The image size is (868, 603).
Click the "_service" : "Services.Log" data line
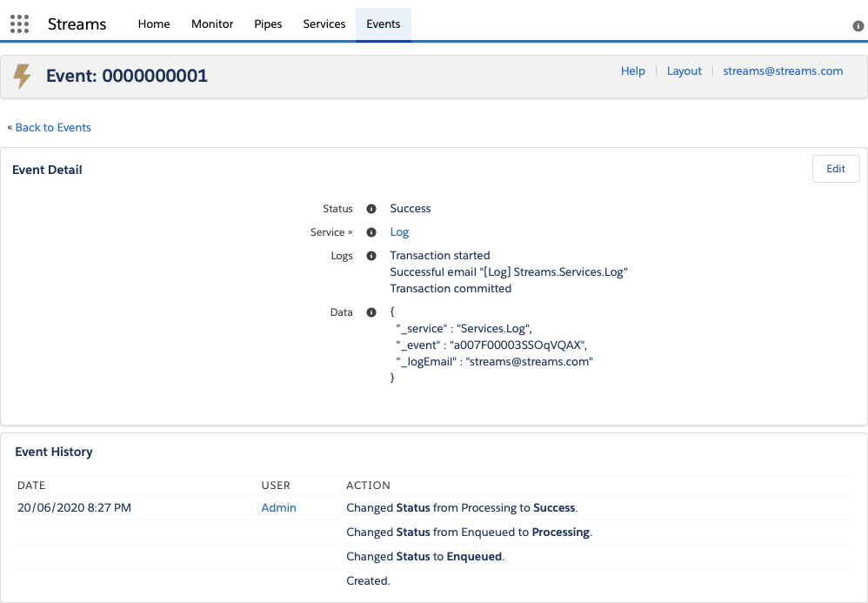coord(464,328)
